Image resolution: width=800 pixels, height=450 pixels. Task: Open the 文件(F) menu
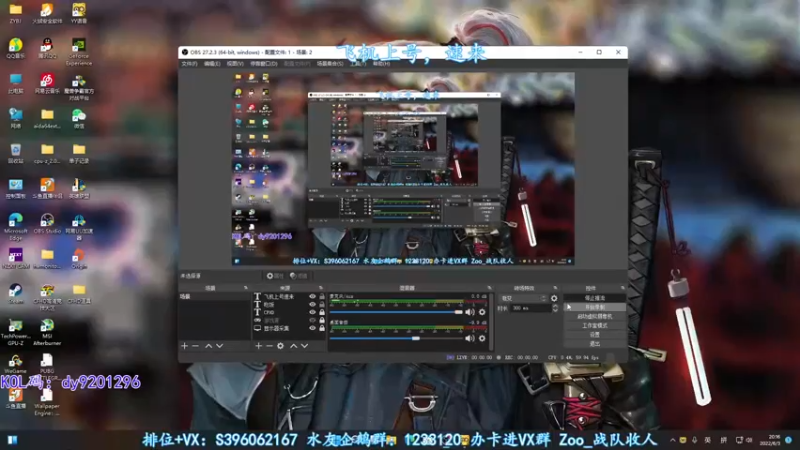(x=189, y=64)
